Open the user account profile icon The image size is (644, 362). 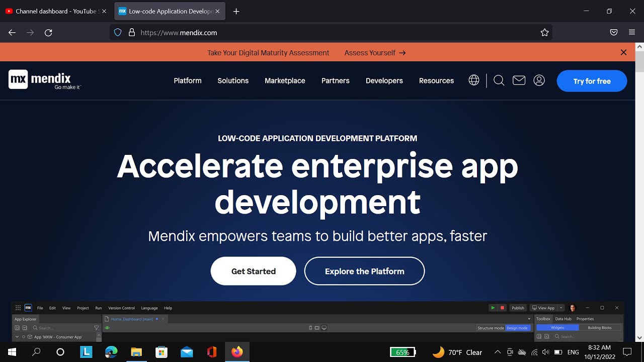pyautogui.click(x=539, y=80)
